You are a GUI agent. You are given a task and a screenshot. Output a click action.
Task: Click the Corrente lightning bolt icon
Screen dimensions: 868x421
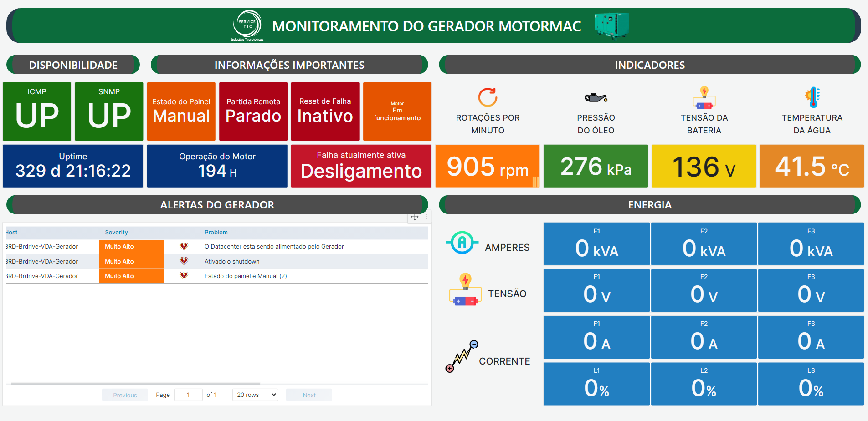click(462, 356)
